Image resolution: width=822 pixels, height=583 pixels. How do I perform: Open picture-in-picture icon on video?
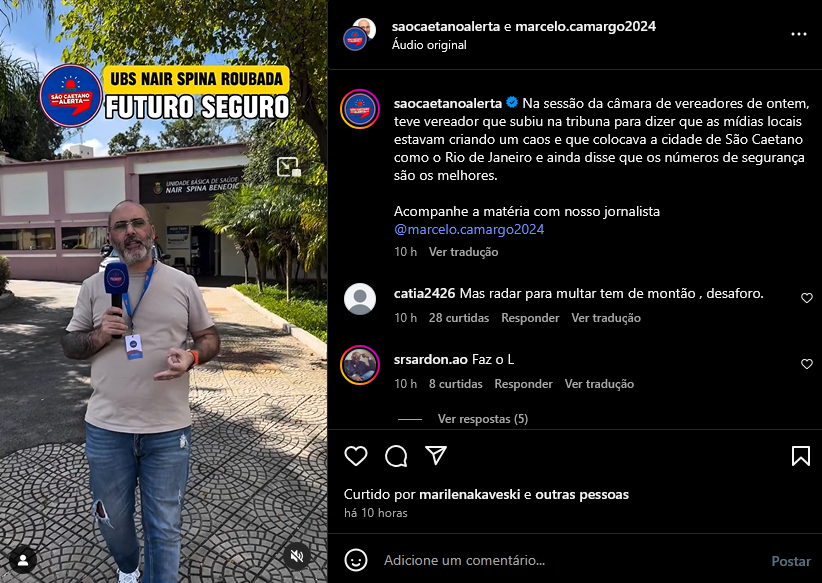288,167
